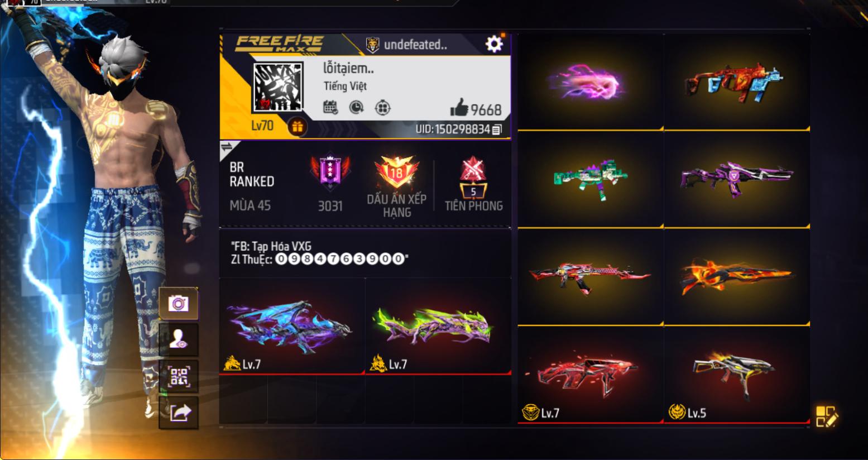Select the green-purple Lv.7 weapon skin
The width and height of the screenshot is (868, 460).
point(438,326)
